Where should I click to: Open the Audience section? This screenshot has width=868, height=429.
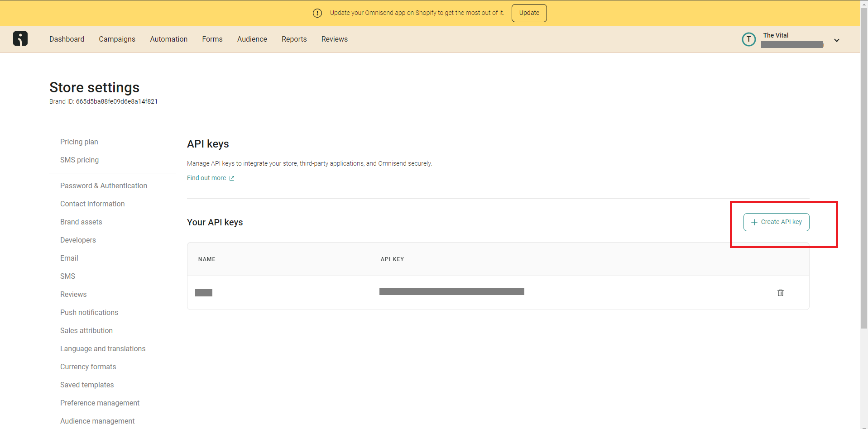252,39
